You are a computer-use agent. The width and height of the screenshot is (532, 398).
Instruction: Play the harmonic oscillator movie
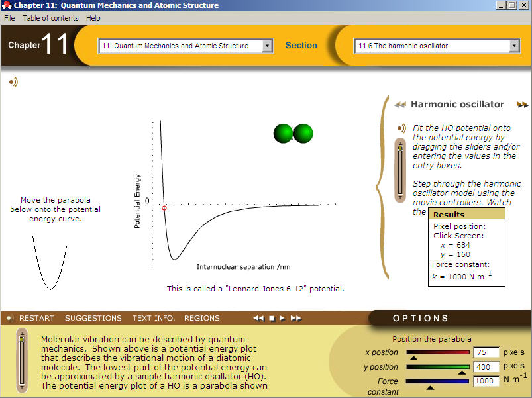point(282,318)
